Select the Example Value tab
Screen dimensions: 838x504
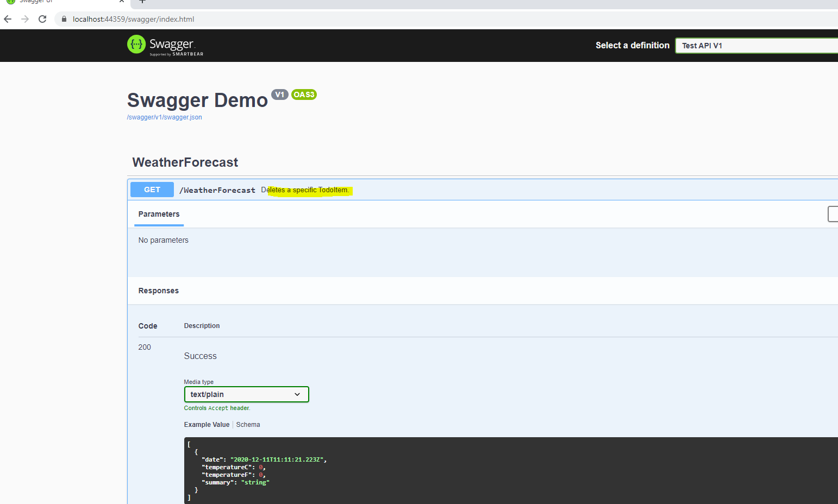[207, 425]
